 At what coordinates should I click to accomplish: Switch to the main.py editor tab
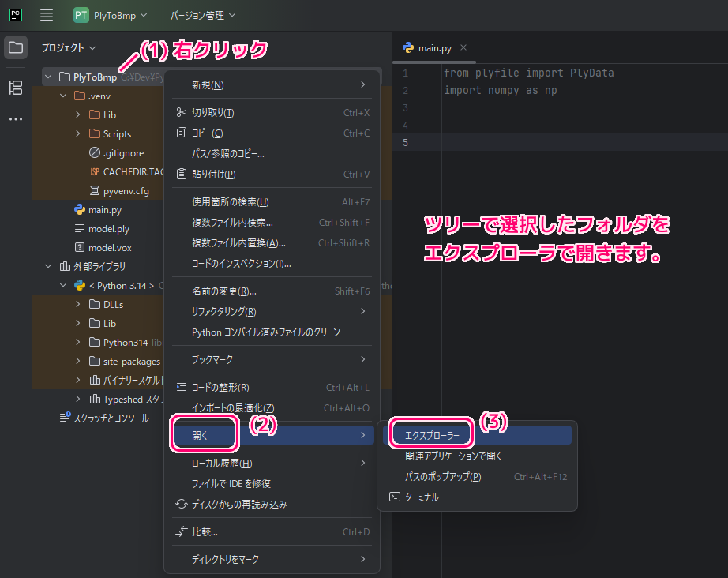click(x=433, y=47)
